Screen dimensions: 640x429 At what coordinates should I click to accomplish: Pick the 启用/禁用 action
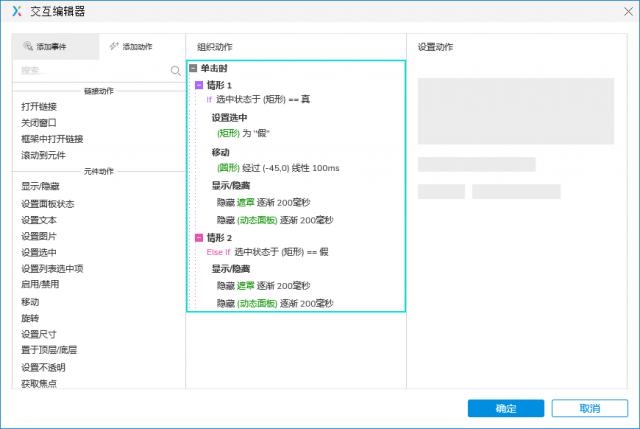click(40, 284)
